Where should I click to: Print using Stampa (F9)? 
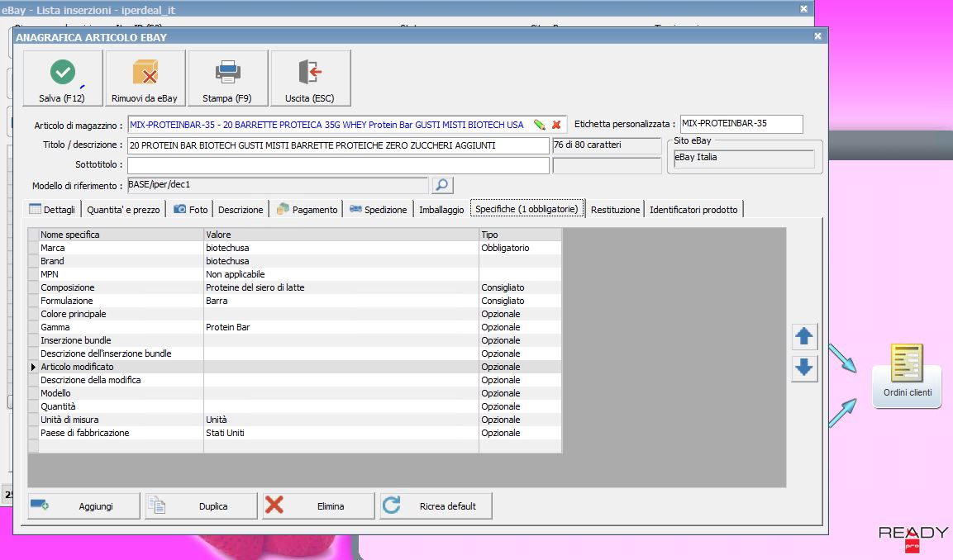[228, 78]
